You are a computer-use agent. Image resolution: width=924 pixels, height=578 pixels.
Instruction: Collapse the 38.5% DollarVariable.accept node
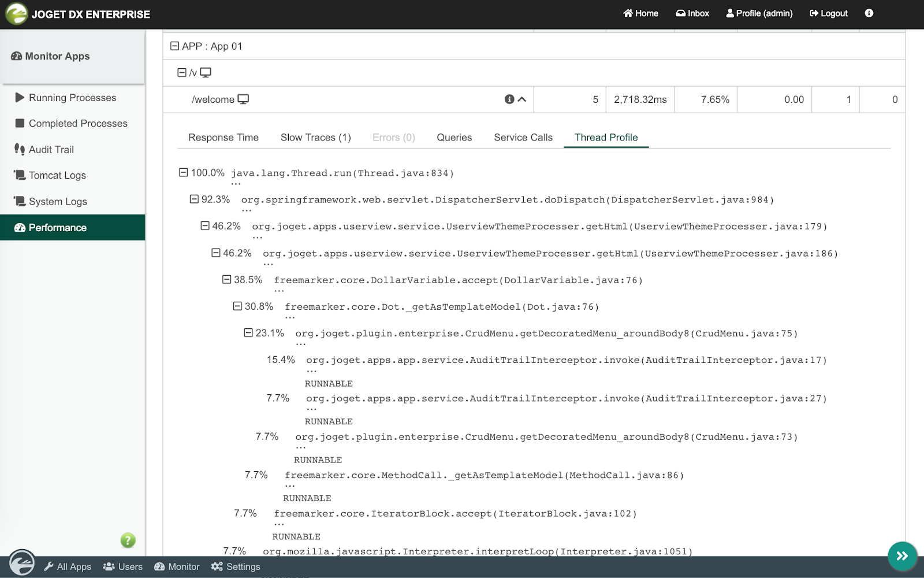pyautogui.click(x=227, y=279)
